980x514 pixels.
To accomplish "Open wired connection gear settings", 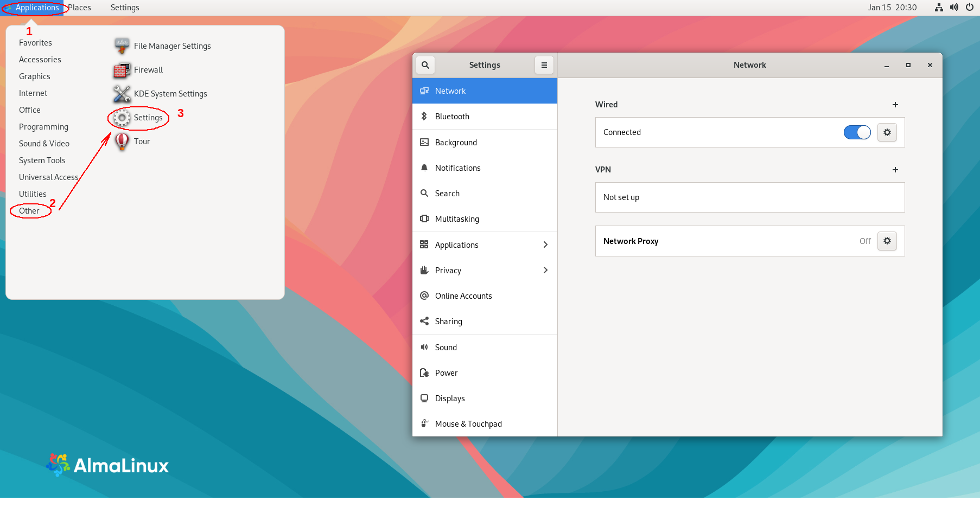I will tap(887, 132).
